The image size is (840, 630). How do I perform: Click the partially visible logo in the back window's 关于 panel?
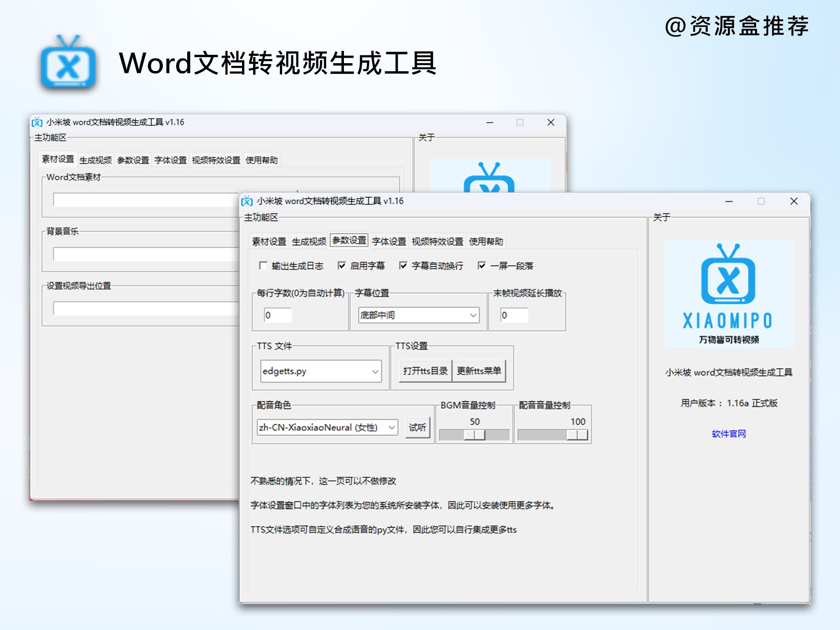point(490,176)
